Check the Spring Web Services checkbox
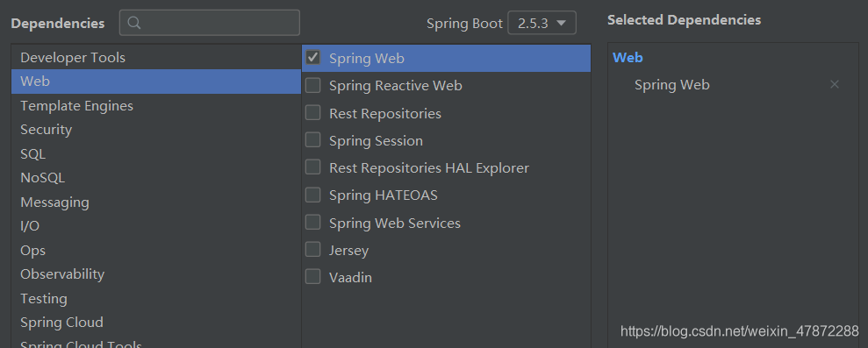This screenshot has height=348, width=868. click(312, 223)
